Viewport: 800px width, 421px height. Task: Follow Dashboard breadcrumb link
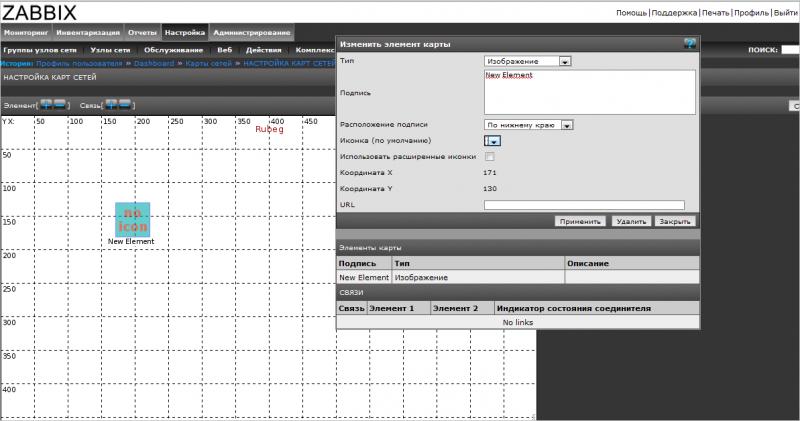click(154, 63)
